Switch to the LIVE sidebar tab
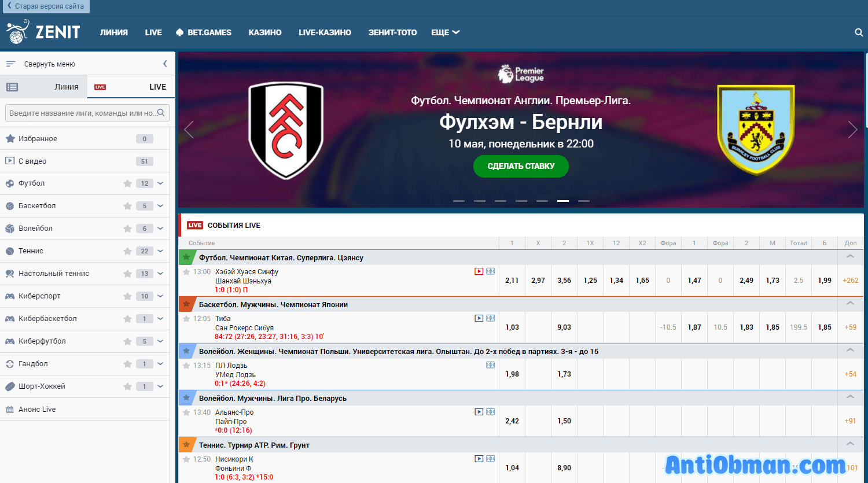The image size is (868, 483). (x=131, y=87)
